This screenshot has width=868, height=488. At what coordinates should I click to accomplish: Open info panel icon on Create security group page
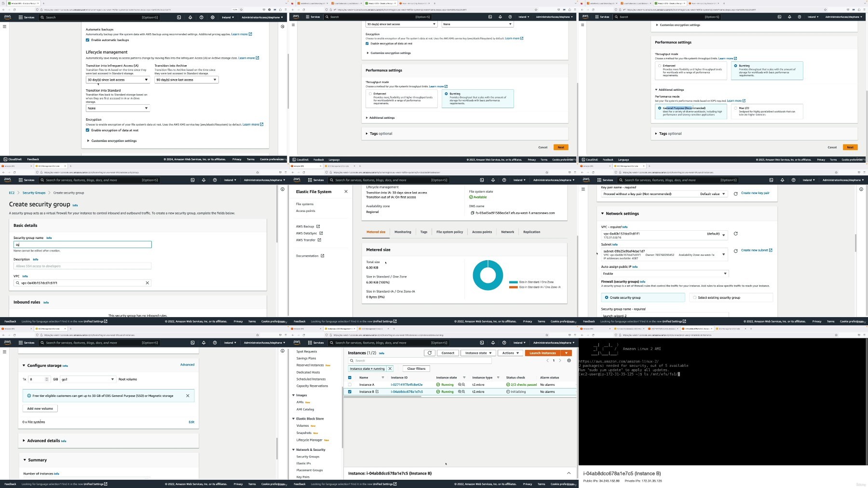coord(283,189)
